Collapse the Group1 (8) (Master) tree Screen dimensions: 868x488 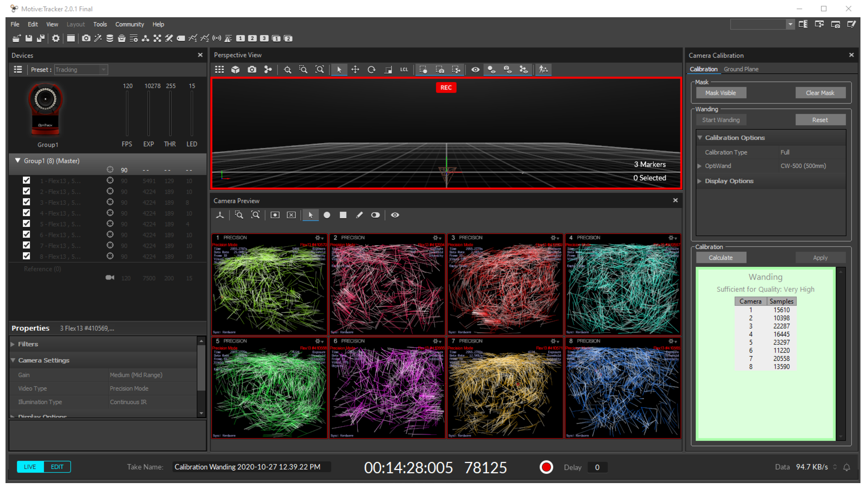(17, 160)
